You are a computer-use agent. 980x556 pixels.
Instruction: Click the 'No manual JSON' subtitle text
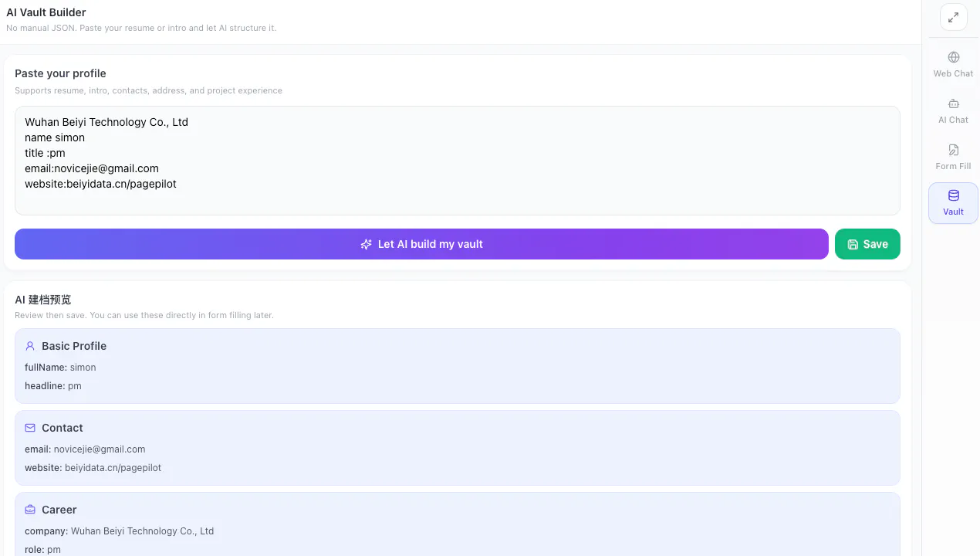(141, 28)
